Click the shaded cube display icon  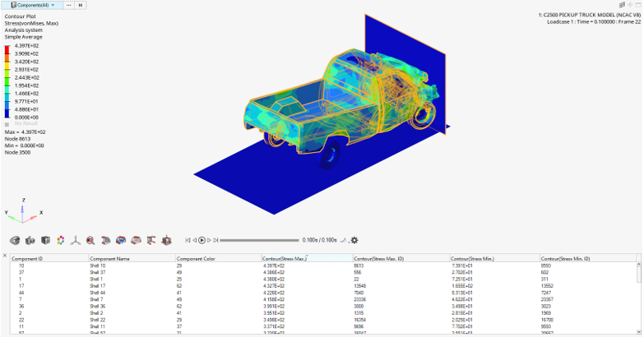44,240
